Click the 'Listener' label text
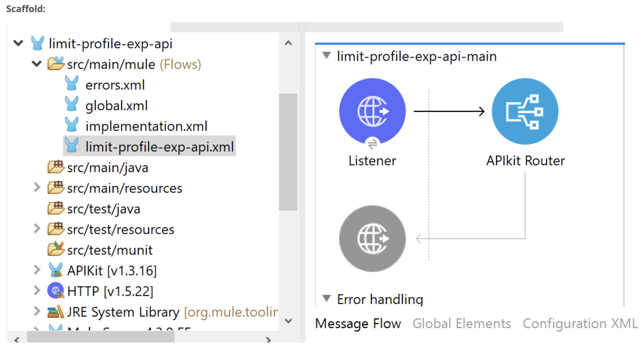The height and width of the screenshot is (348, 644). 372,161
